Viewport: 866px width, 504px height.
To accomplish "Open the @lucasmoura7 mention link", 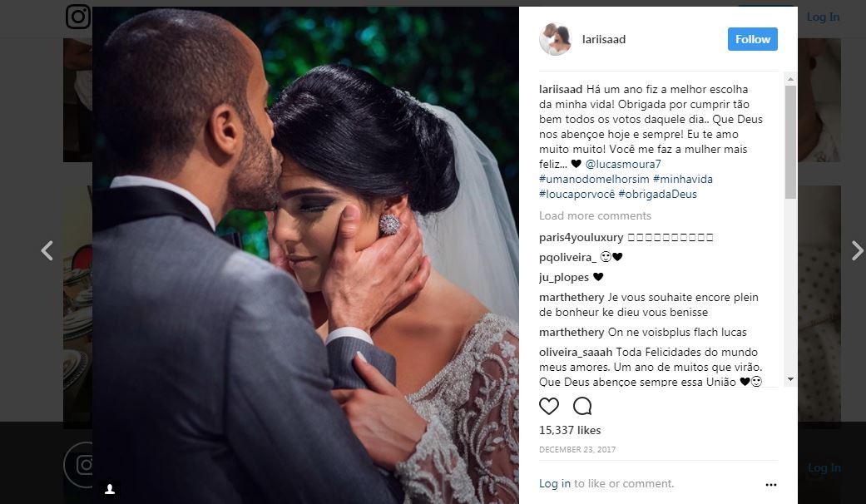I will (623, 164).
